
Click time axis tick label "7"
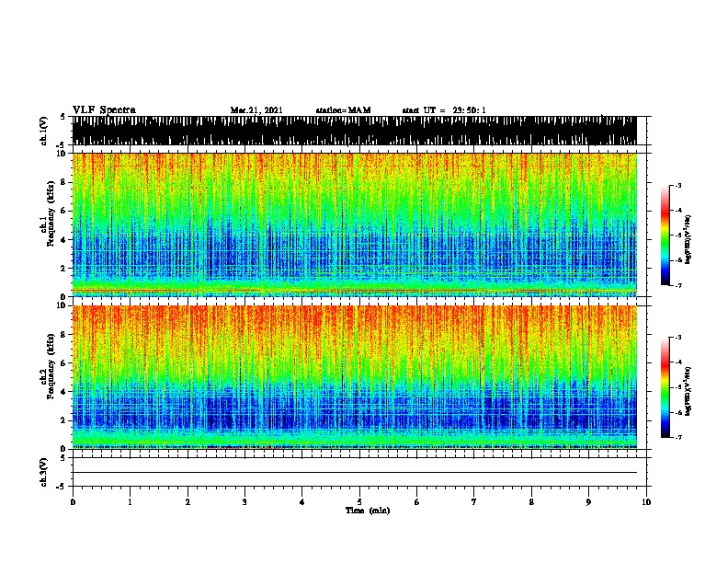pyautogui.click(x=474, y=502)
